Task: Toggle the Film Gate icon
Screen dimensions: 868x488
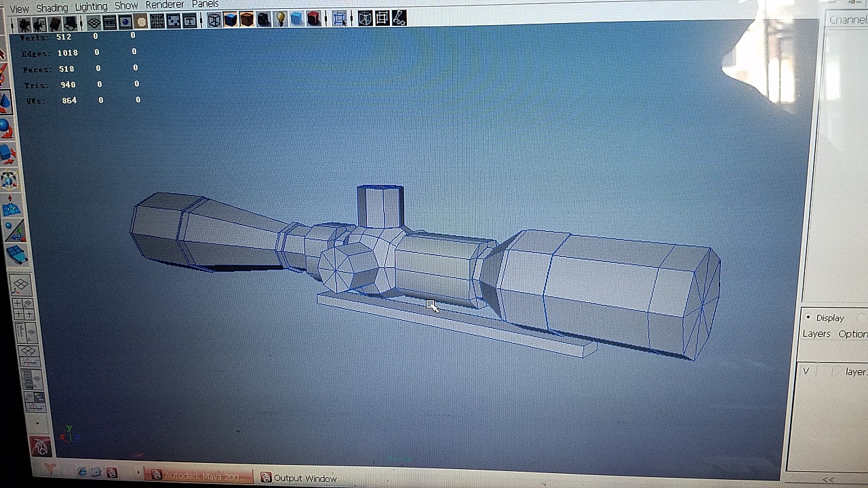Action: pos(109,23)
